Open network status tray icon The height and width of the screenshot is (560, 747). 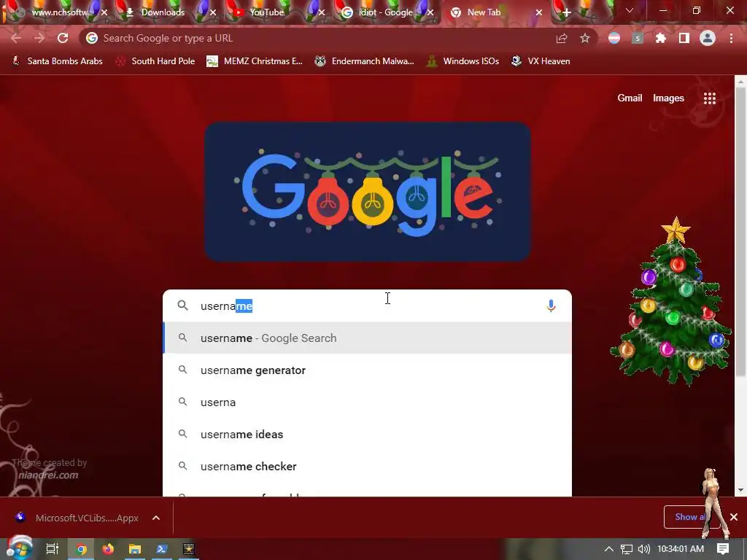(627, 549)
